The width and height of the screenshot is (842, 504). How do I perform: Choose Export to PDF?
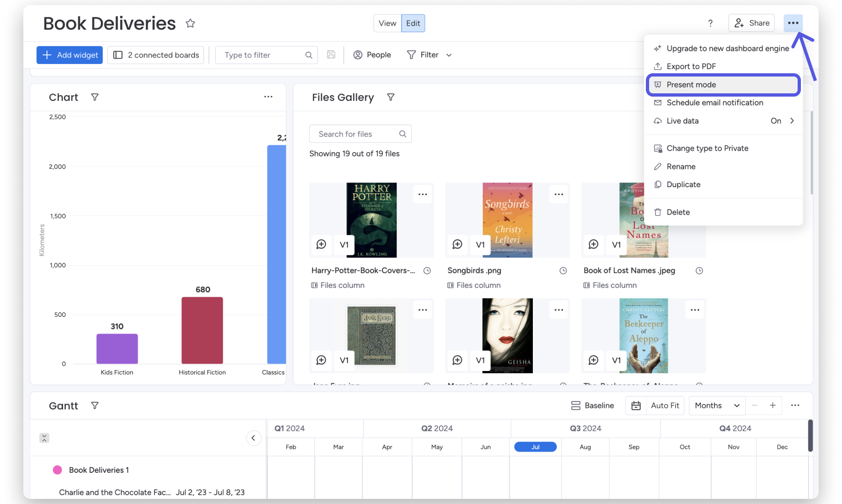tap(724, 66)
